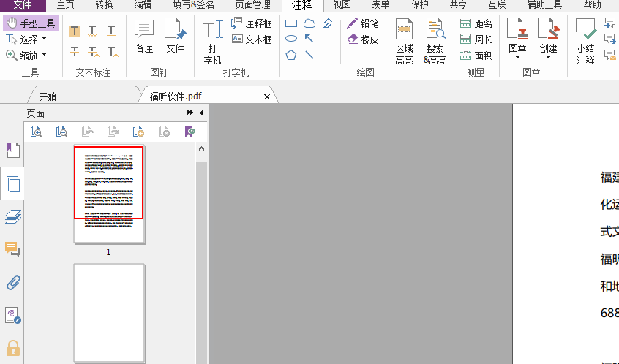Choose the Highlight text markup tool
This screenshot has height=364, width=619.
tap(75, 31)
